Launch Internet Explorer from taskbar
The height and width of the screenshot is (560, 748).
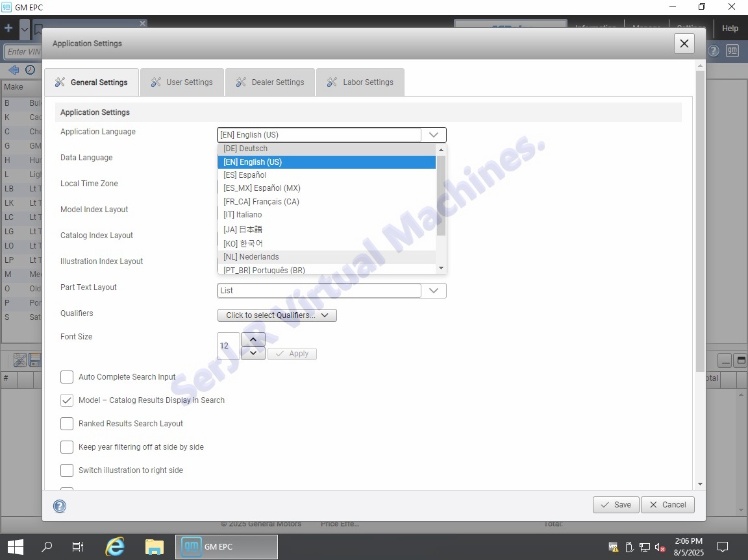pos(115,546)
